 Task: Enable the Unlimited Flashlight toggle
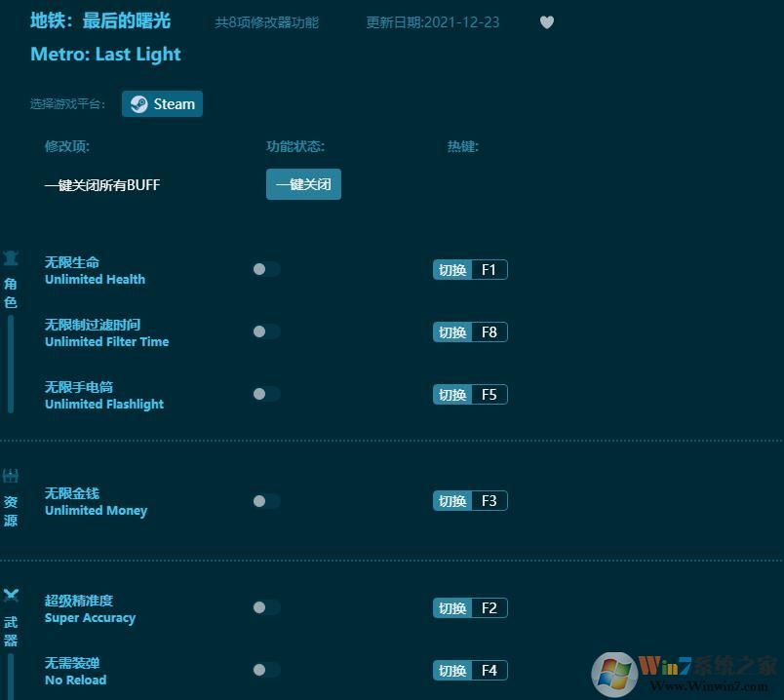265,394
